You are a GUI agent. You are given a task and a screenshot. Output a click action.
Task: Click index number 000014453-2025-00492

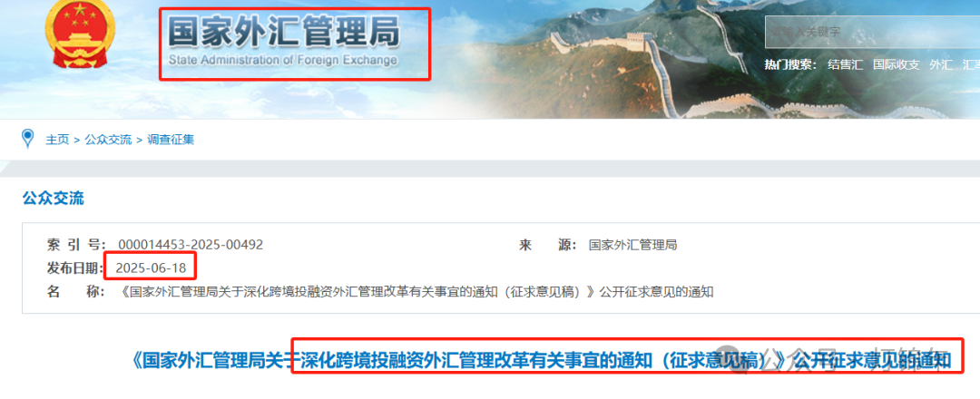click(191, 245)
